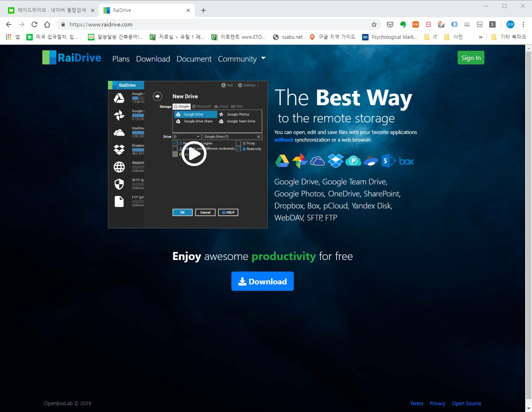Click the pCloud service icon
Image resolution: width=532 pixels, height=412 pixels.
click(x=353, y=161)
